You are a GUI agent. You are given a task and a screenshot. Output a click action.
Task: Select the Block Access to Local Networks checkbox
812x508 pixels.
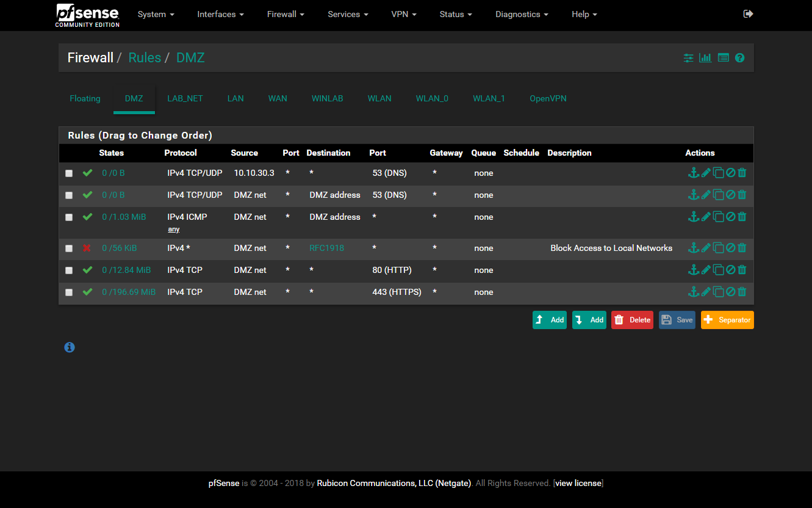coord(69,249)
